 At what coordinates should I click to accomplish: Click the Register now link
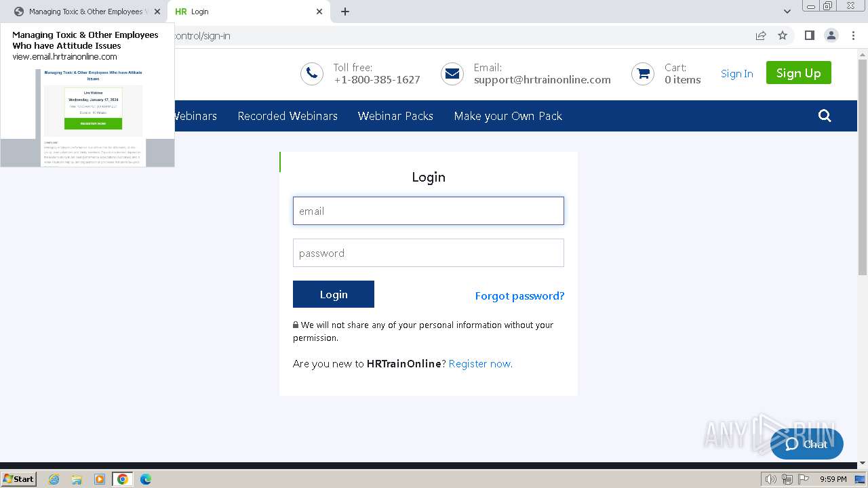tap(481, 363)
